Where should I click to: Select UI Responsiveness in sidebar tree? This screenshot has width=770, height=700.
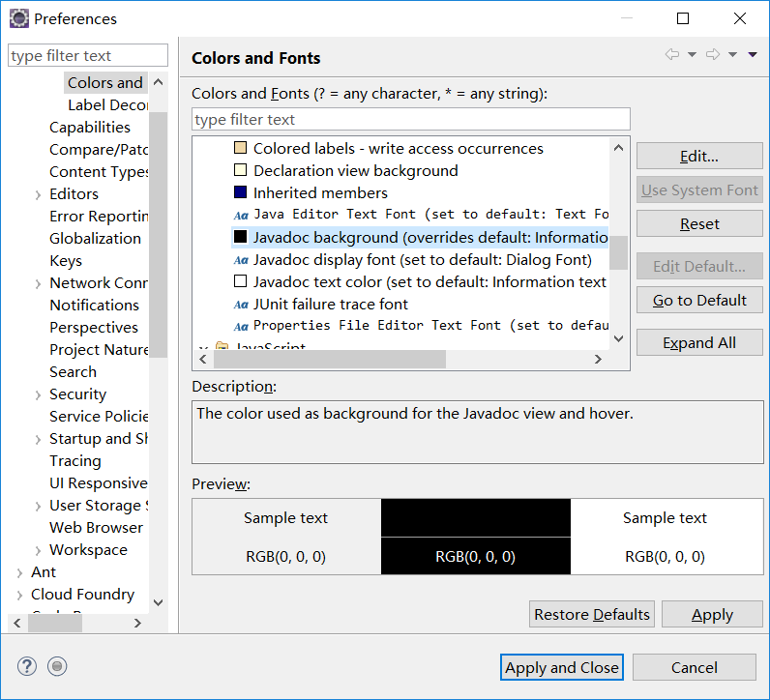(99, 483)
